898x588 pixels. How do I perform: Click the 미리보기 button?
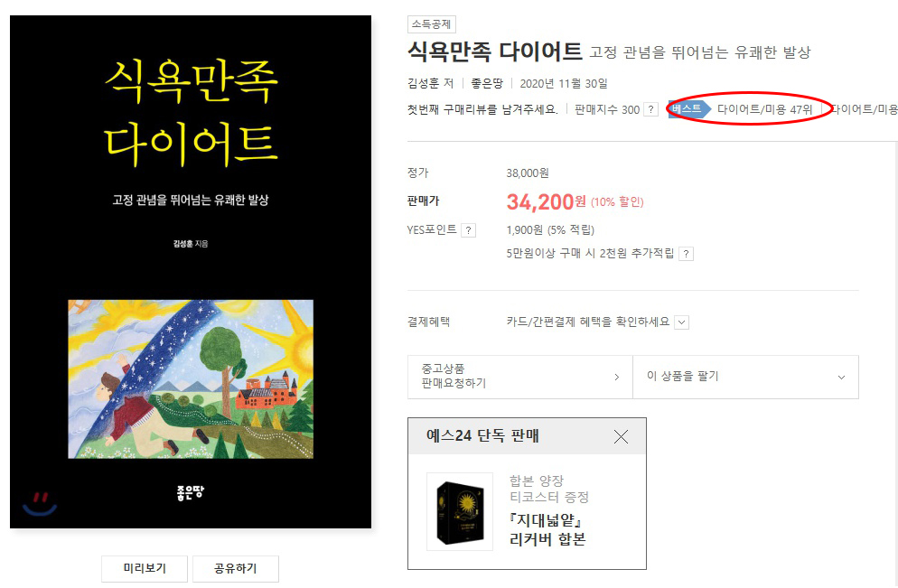coord(145,568)
